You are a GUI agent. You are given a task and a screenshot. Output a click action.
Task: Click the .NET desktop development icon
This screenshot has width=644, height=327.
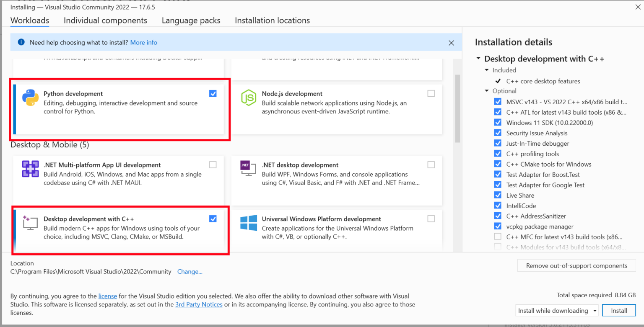click(x=248, y=169)
